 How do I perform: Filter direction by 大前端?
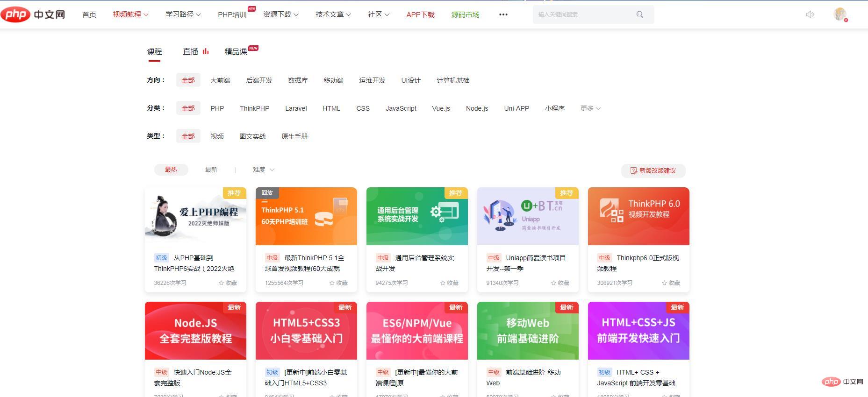click(x=220, y=80)
